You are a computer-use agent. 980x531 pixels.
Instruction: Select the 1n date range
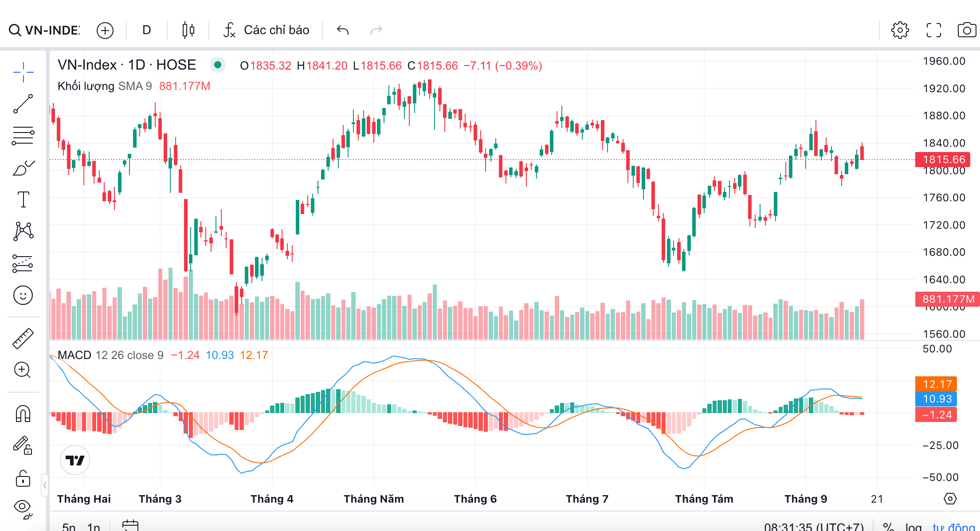click(94, 526)
